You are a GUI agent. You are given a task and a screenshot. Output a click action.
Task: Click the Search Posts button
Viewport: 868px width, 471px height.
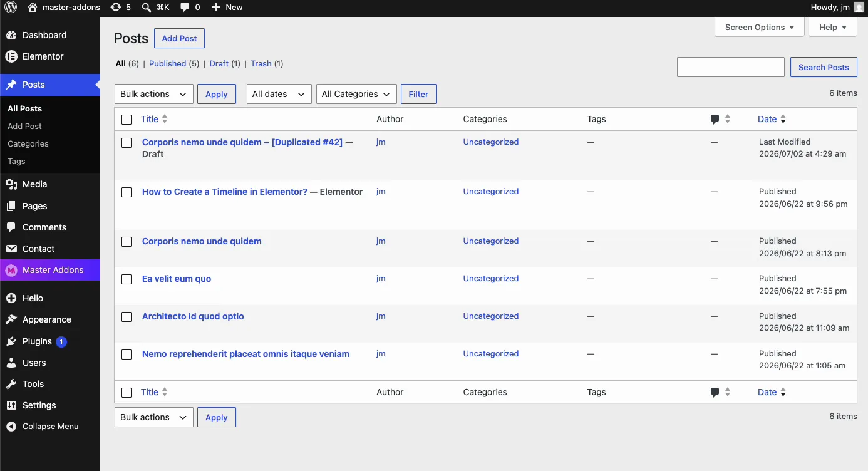point(824,67)
